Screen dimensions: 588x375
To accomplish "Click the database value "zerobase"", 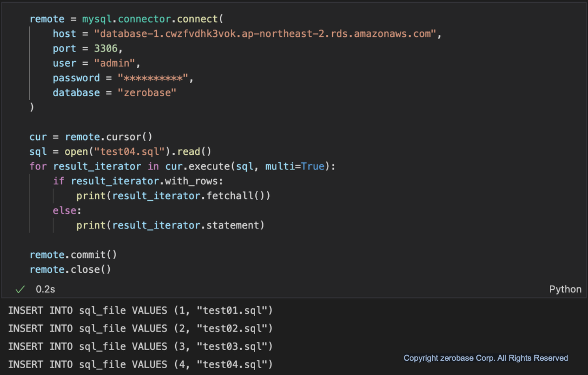I will click(147, 93).
